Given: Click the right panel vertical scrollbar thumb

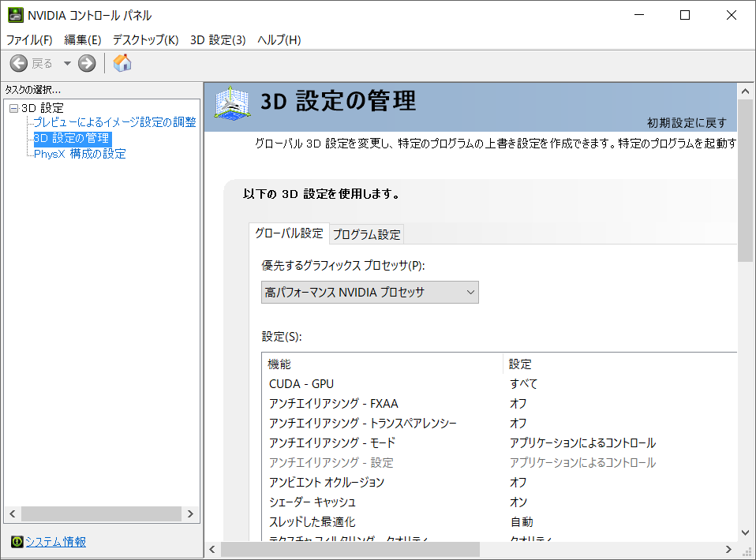Looking at the screenshot, I should [x=746, y=181].
